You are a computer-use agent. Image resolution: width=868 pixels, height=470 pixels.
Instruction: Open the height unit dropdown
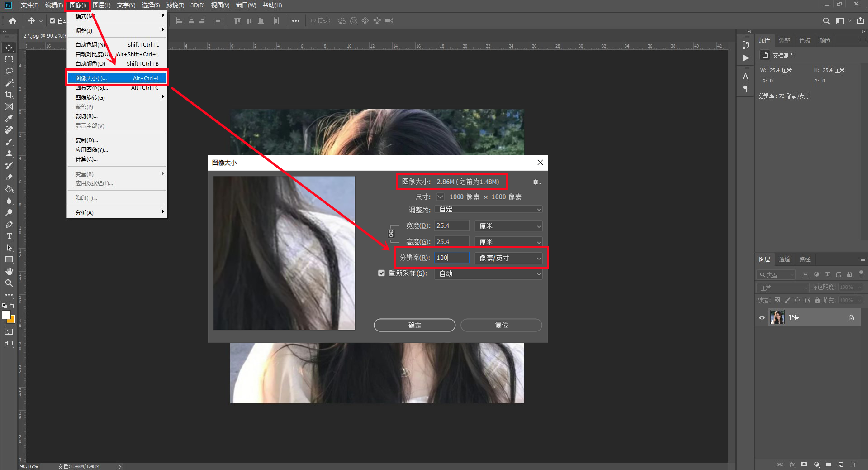click(x=508, y=242)
